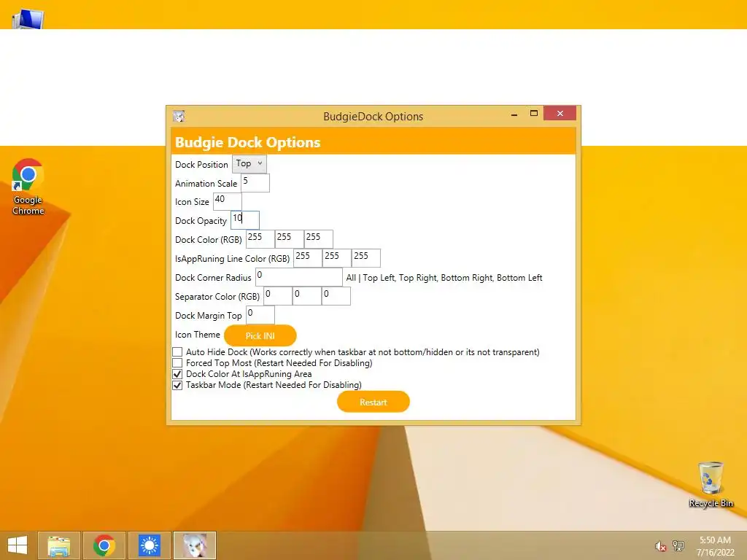Click the taskbar clock showing 5:50 AM
Screen dimensions: 747x560
click(715, 546)
